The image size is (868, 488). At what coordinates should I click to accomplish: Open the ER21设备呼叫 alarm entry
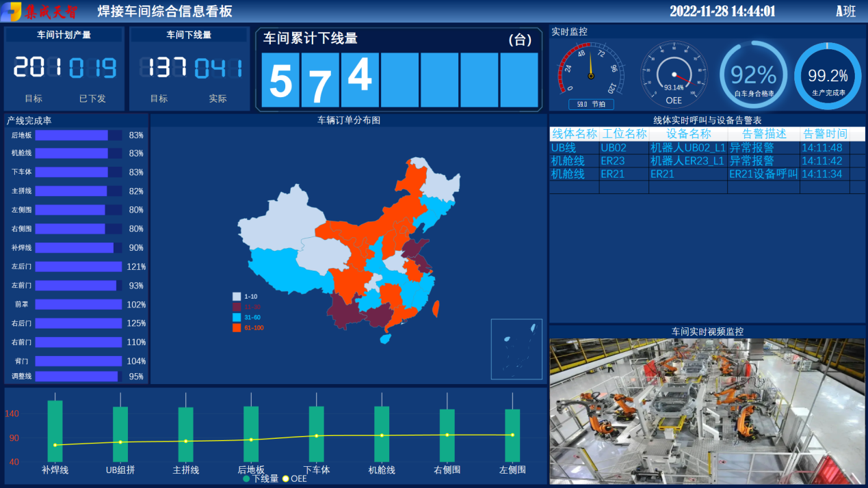(x=763, y=174)
